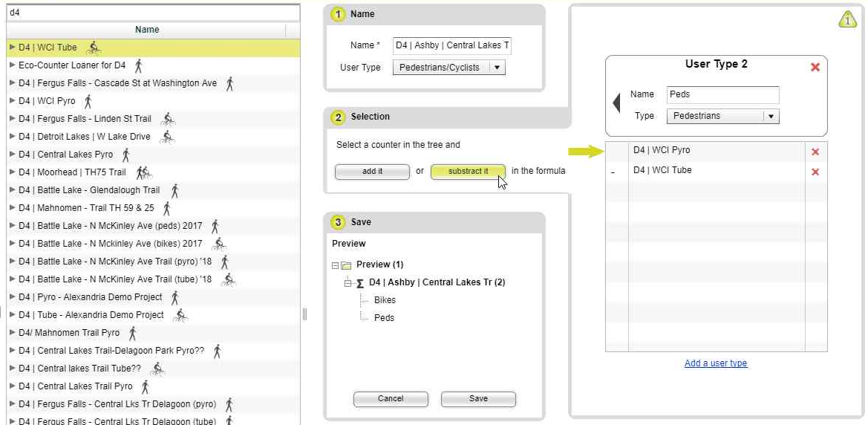Click cyclist icon beside Detroit Lakes W Lake Drive
868x425 pixels.
tap(167, 137)
